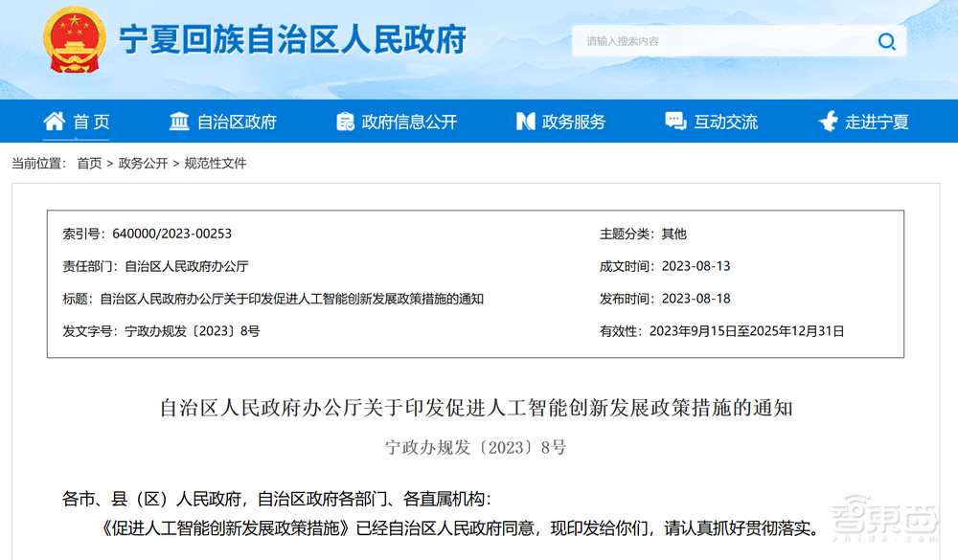The width and height of the screenshot is (958, 560).
Task: Click the 首页 breadcrumb link
Action: [88, 163]
